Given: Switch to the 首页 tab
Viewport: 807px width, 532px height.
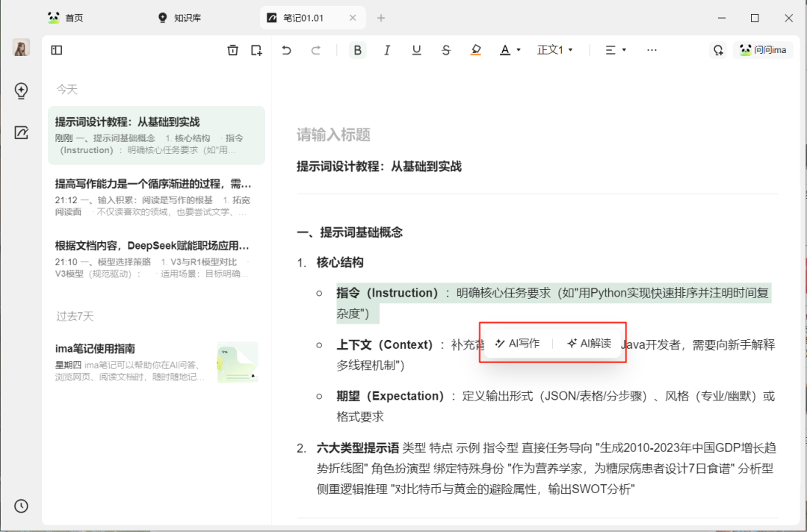Looking at the screenshot, I should [66, 17].
